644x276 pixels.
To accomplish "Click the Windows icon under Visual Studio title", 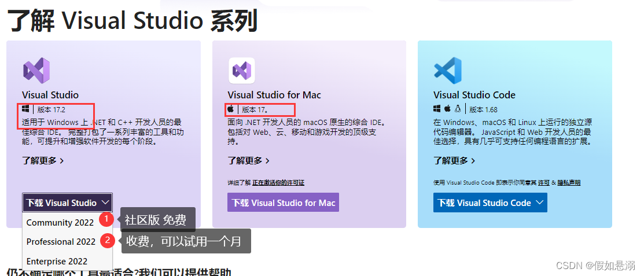I will pos(26,109).
